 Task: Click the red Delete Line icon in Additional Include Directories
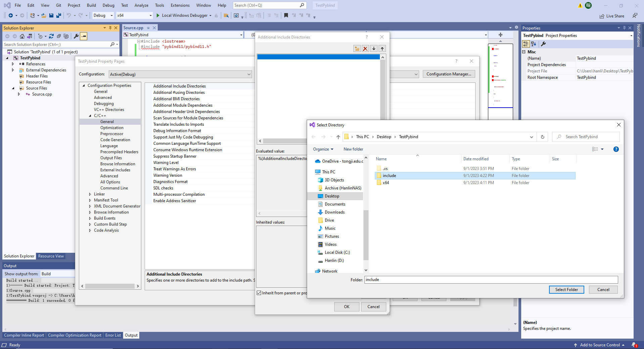(x=365, y=49)
